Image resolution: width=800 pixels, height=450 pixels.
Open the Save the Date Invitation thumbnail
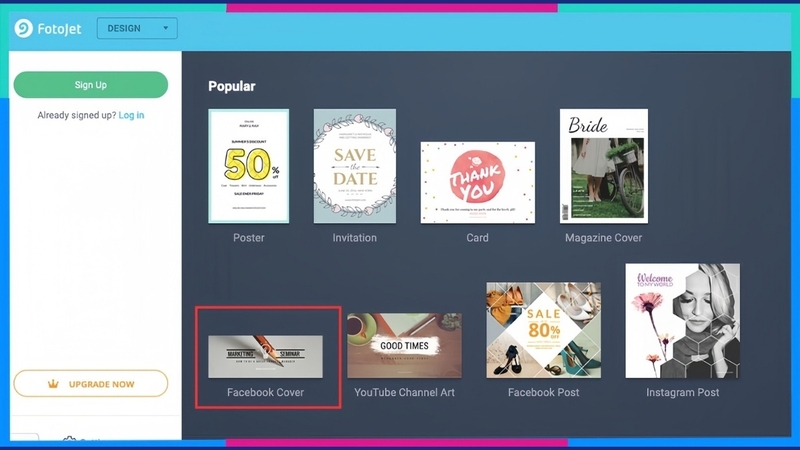click(355, 166)
